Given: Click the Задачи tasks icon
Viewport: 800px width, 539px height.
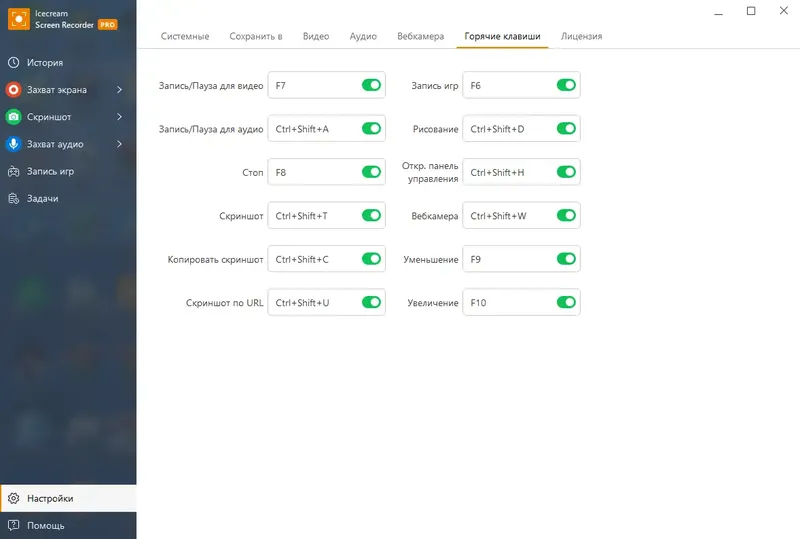Looking at the screenshot, I should click(x=13, y=199).
